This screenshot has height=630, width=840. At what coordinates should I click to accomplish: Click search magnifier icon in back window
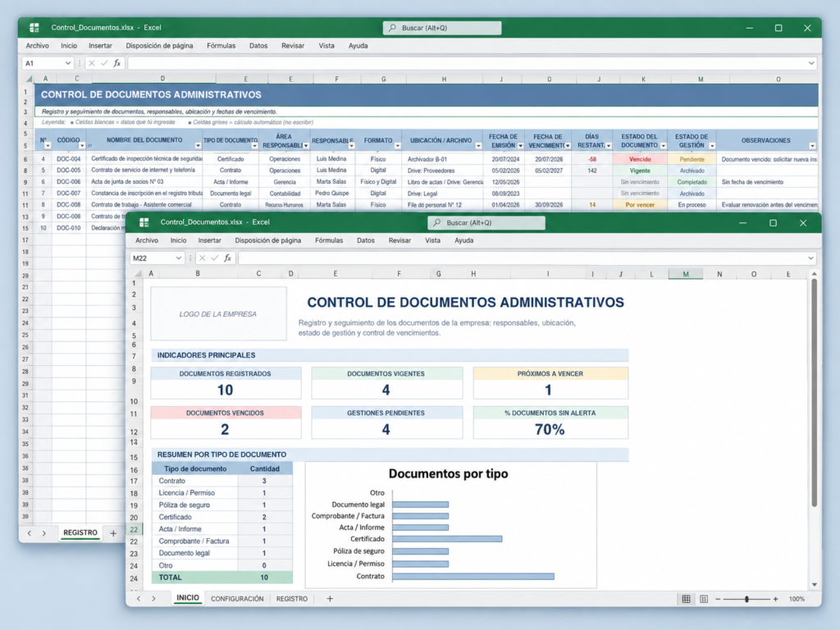click(x=392, y=28)
